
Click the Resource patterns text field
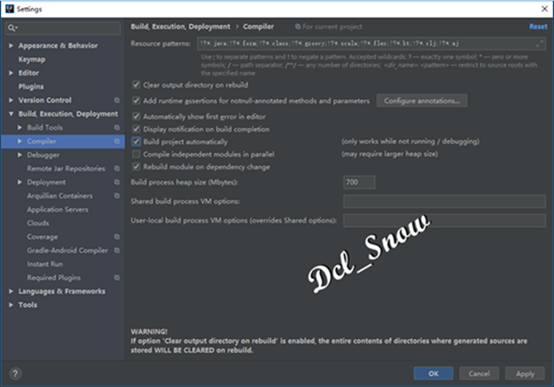click(x=371, y=44)
